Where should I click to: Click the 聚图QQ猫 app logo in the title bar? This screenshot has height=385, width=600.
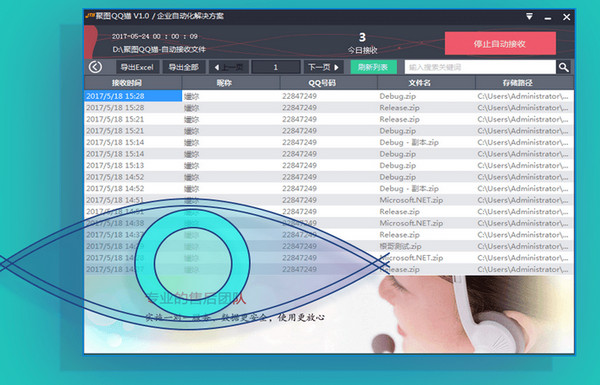(x=90, y=16)
